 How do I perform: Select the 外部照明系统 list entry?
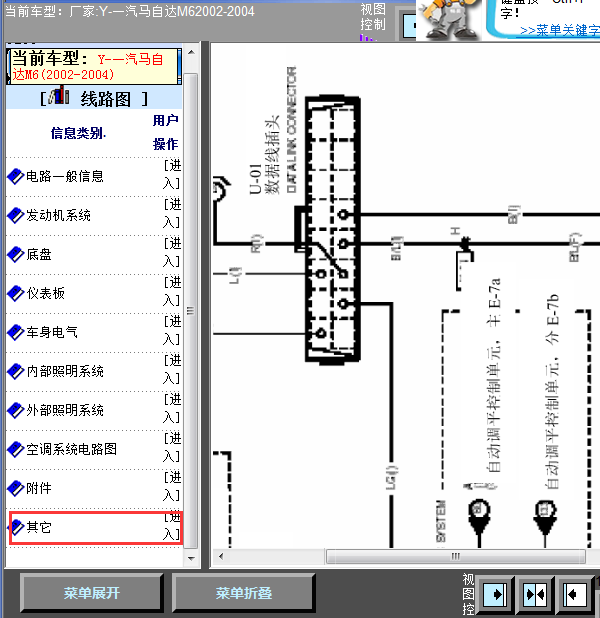point(65,410)
